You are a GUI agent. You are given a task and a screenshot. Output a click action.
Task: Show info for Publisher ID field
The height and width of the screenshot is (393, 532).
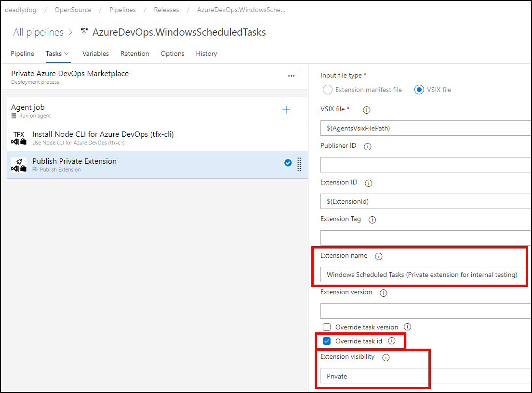point(368,146)
